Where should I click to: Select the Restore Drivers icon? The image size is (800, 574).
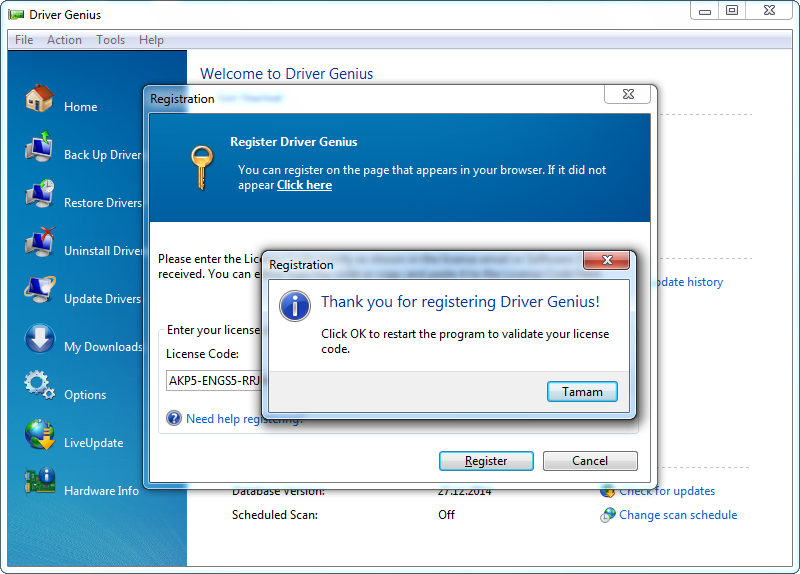39,196
